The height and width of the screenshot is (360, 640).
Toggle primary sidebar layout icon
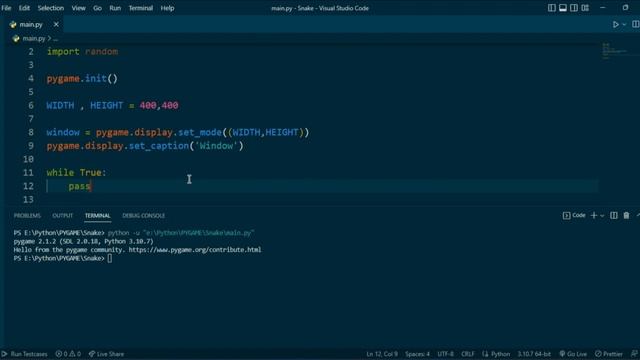[551, 8]
